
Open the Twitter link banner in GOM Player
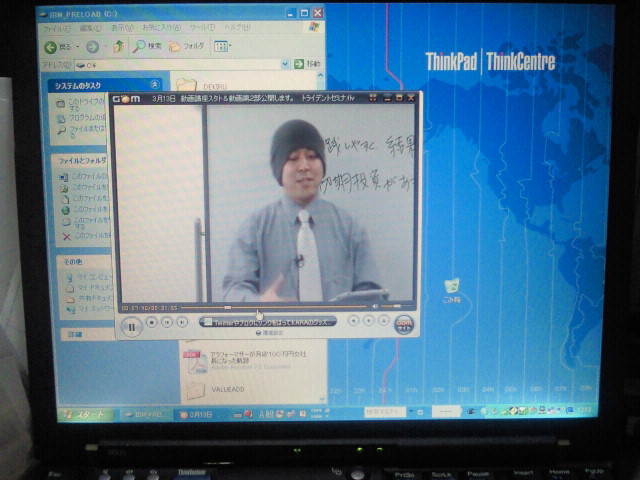coord(268,322)
